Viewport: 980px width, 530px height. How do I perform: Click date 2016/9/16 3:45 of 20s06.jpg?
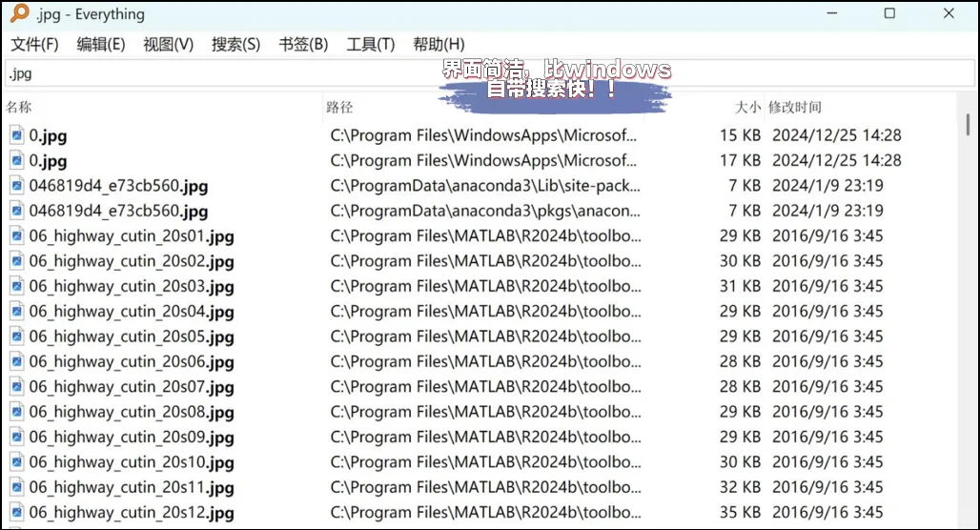[828, 362]
